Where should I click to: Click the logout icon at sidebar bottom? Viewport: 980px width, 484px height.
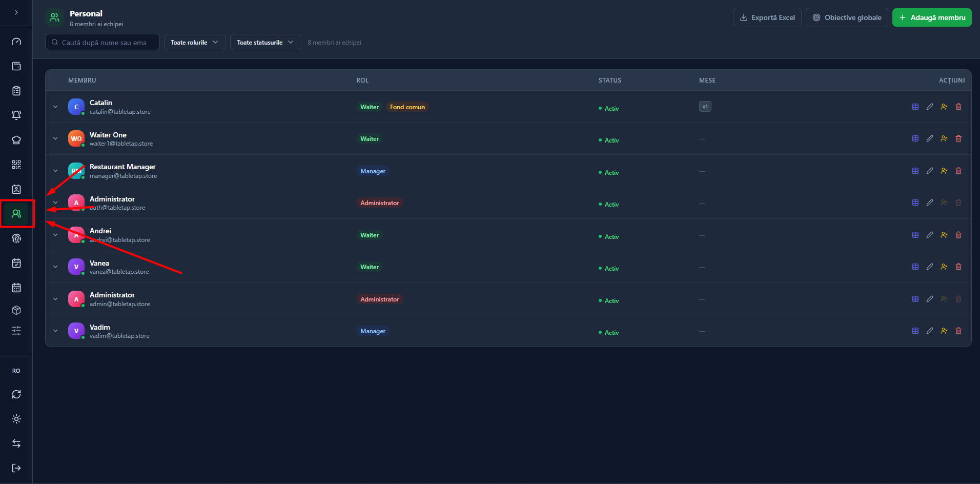coord(16,468)
